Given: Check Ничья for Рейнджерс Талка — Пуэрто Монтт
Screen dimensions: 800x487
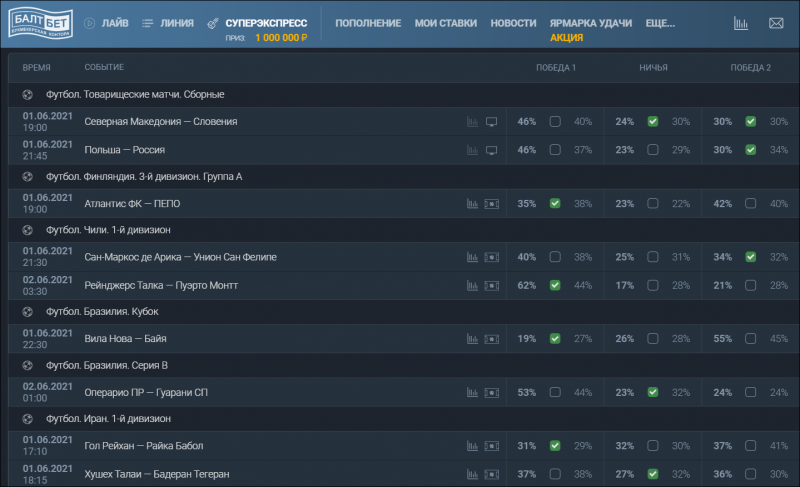Looking at the screenshot, I should [653, 286].
